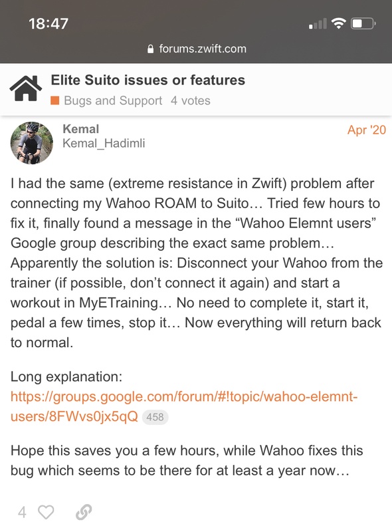Tap the forums.zwift.com address bar
The height and width of the screenshot is (532, 392).
click(197, 49)
